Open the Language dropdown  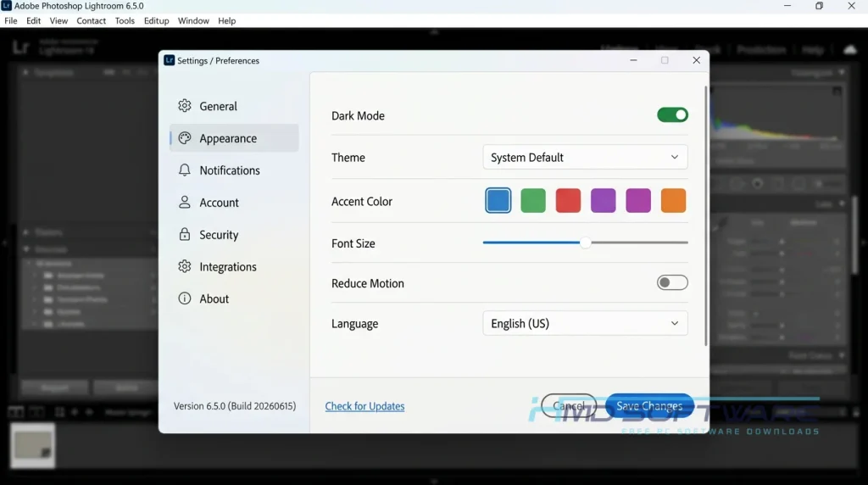pos(585,323)
